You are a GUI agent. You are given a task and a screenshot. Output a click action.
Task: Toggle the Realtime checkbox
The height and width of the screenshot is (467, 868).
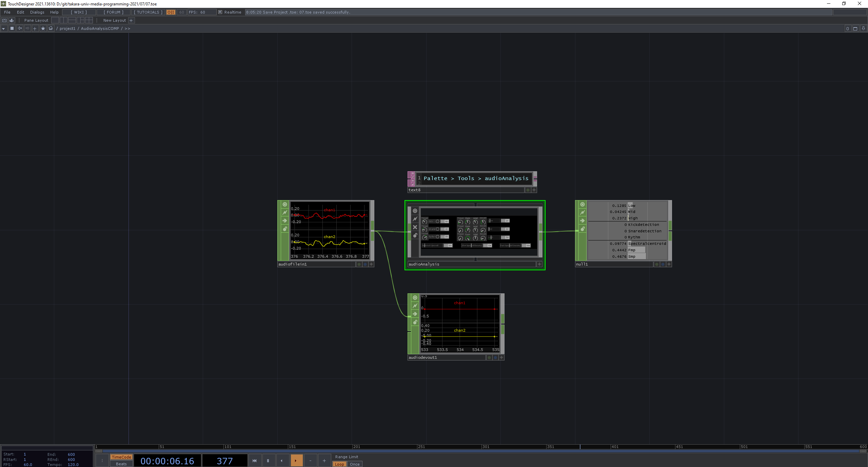click(220, 12)
